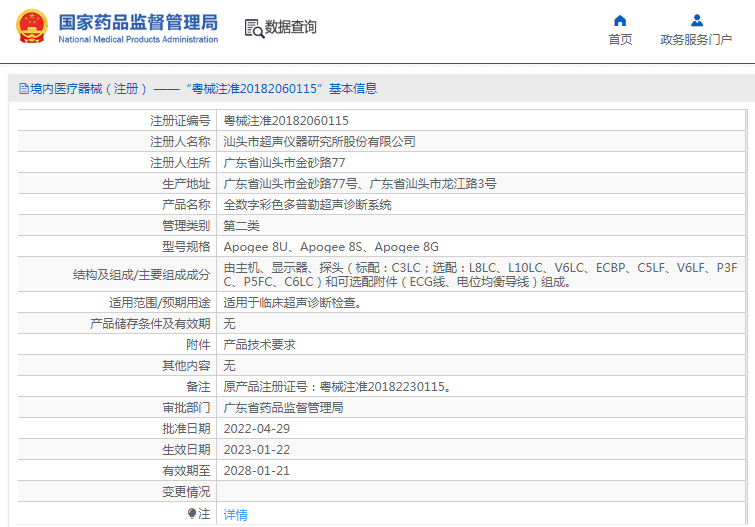Click the 注册人住所 row label
Viewport: 755px width, 527px height.
180,163
